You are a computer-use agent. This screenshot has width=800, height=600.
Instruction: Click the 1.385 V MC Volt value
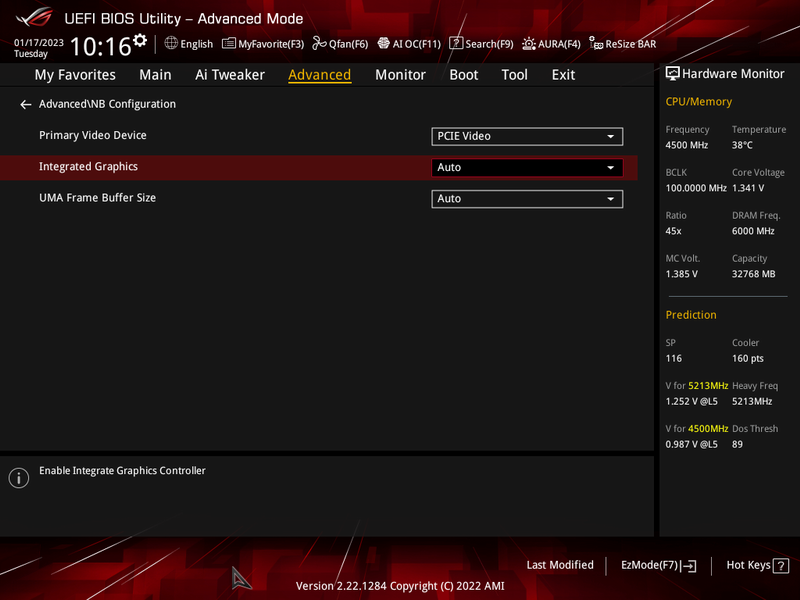click(x=682, y=274)
